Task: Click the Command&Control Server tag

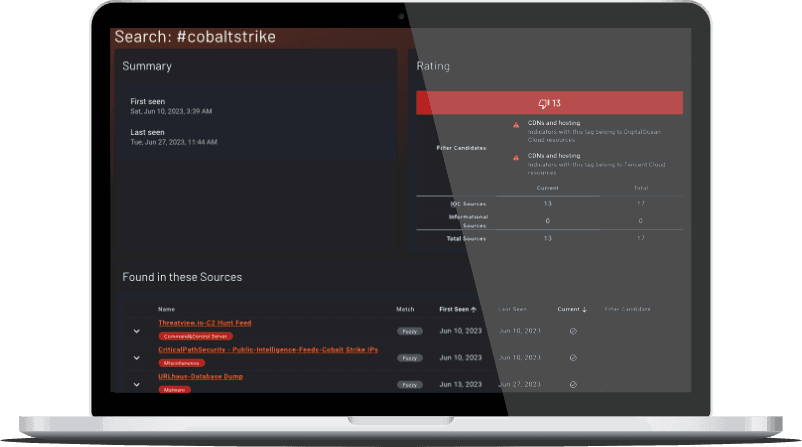Action: pyautogui.click(x=195, y=337)
